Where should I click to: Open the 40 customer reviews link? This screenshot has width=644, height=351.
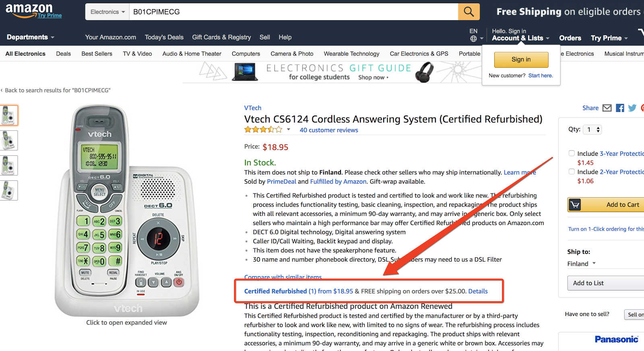pos(329,130)
